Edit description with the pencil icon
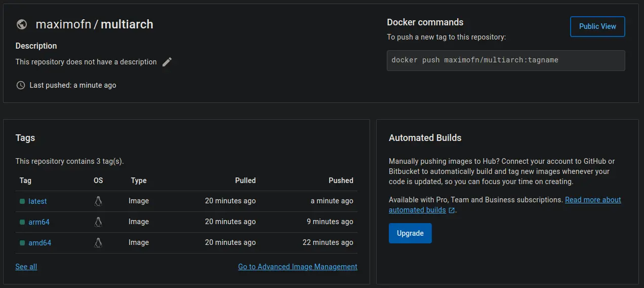Image resolution: width=644 pixels, height=288 pixels. [167, 62]
